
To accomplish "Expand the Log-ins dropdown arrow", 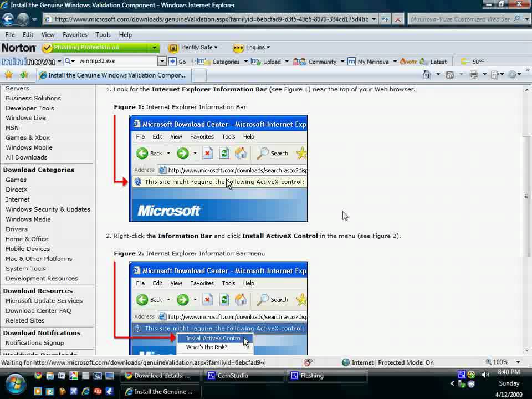I will pyautogui.click(x=268, y=48).
